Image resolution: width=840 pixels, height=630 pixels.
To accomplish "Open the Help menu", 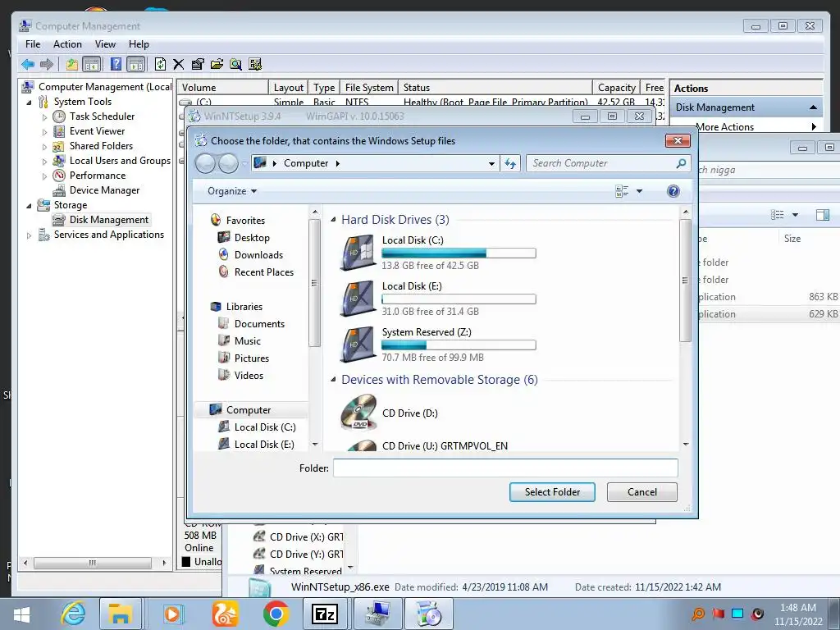I will coord(139,44).
